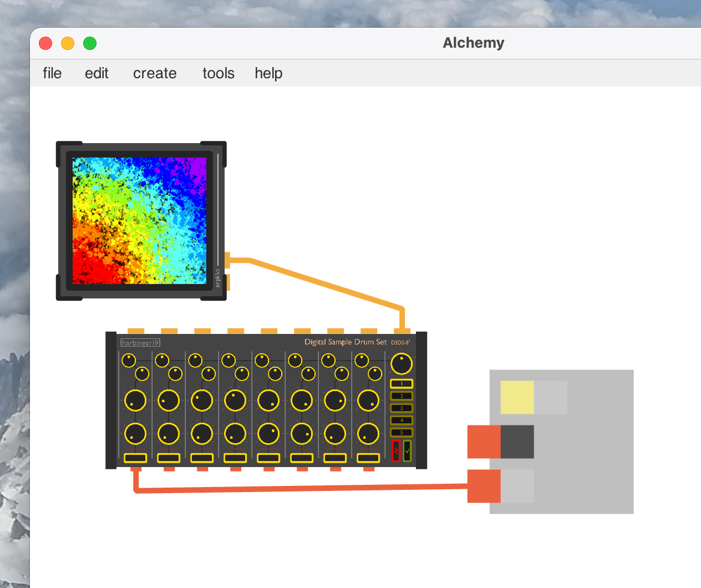Select preset button 5 on drum set
Image resolution: width=701 pixels, height=588 pixels.
coord(402,432)
